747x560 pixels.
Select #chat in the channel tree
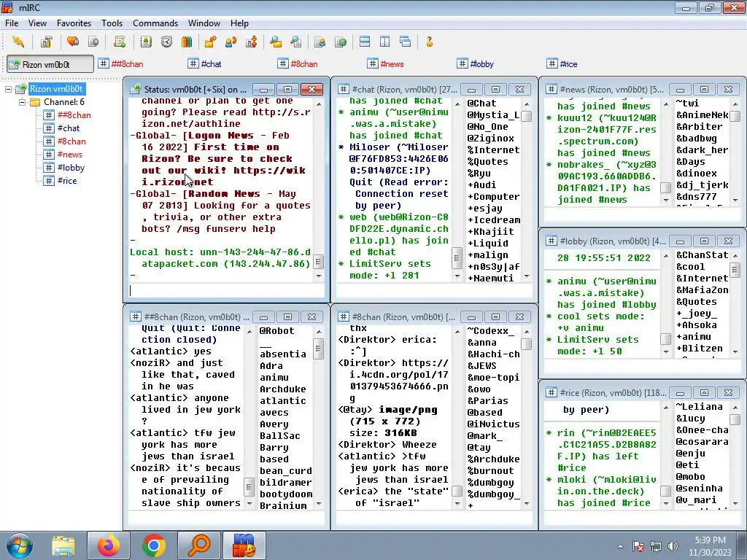(x=68, y=128)
